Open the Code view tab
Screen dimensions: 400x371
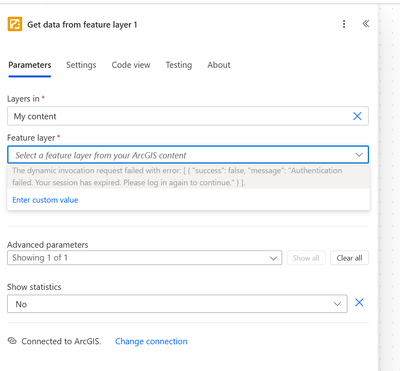coord(131,65)
